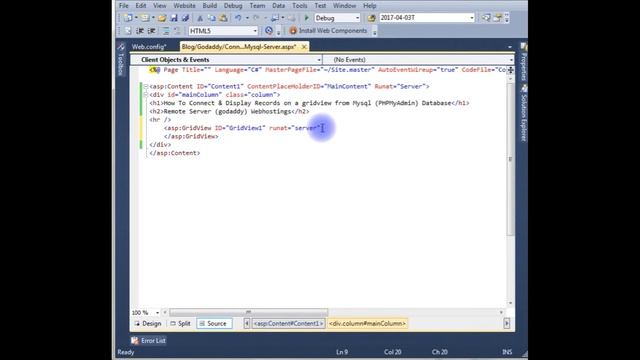Save the current file with the Save icon

pyautogui.click(x=174, y=18)
